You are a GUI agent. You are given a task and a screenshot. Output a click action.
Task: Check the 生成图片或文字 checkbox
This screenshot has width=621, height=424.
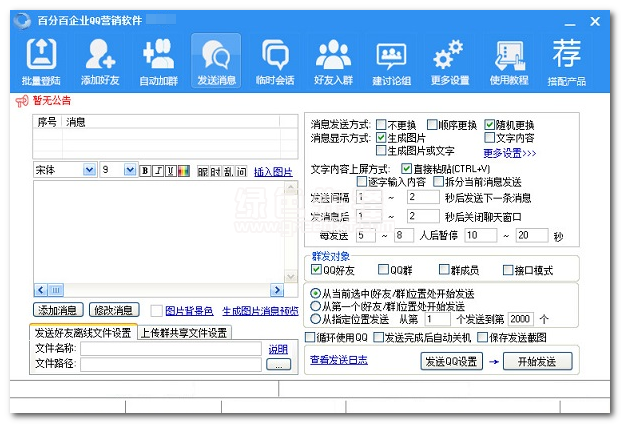click(381, 150)
